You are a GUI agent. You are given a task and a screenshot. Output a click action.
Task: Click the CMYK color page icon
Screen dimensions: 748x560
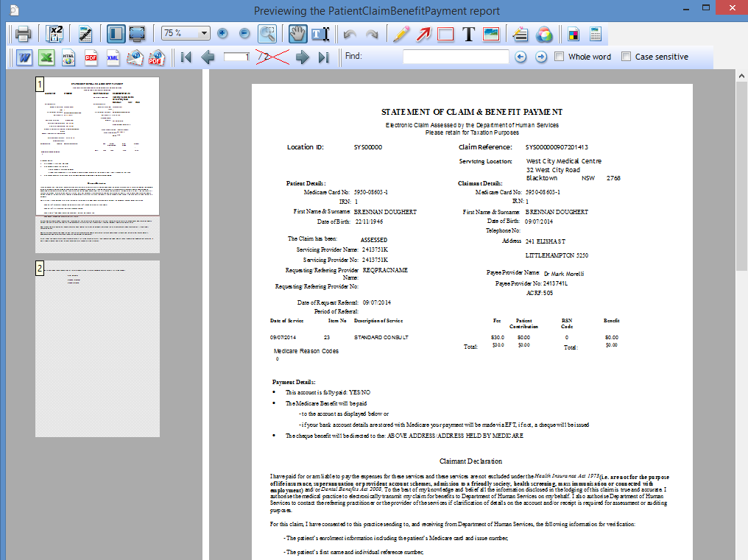[574, 35]
